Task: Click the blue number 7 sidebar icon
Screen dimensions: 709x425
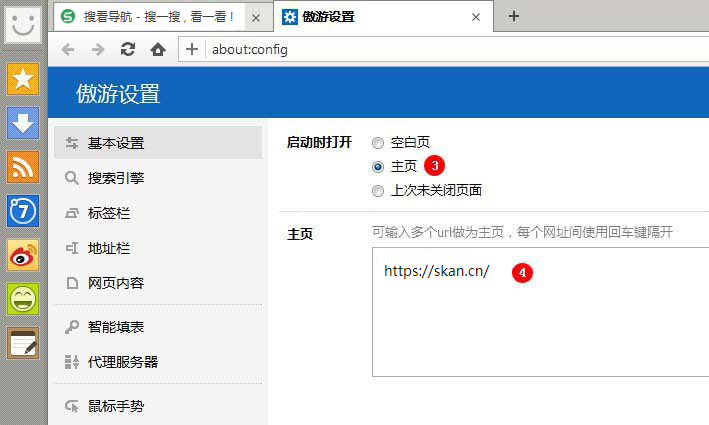Action: point(23,211)
